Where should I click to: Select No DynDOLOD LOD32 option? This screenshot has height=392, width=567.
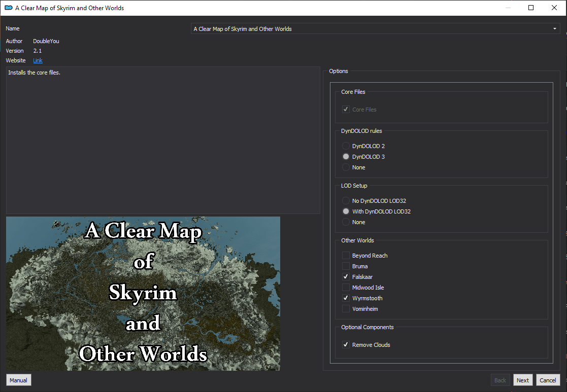346,200
